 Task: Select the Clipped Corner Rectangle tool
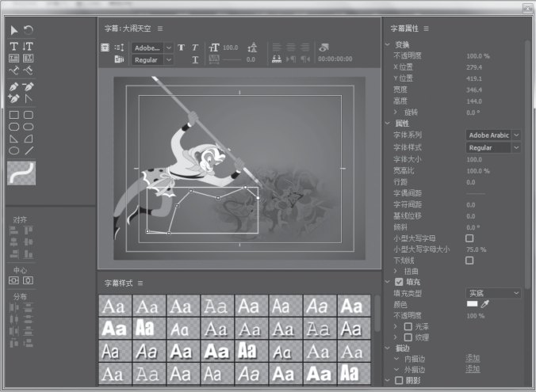pyautogui.click(x=14, y=127)
